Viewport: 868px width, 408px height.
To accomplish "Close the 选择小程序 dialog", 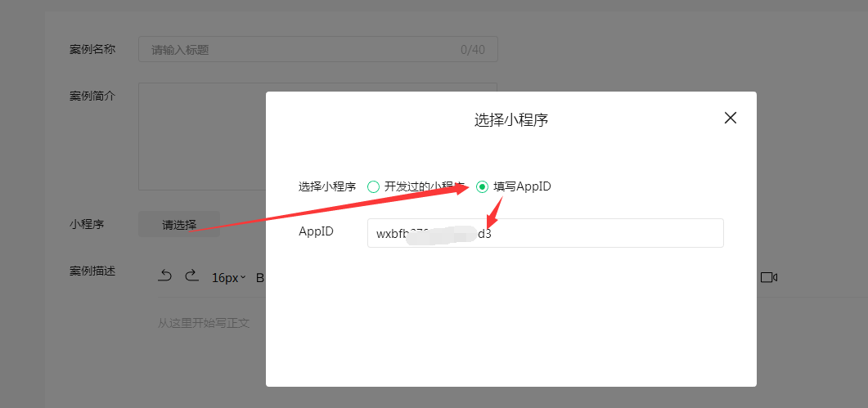I will [731, 118].
